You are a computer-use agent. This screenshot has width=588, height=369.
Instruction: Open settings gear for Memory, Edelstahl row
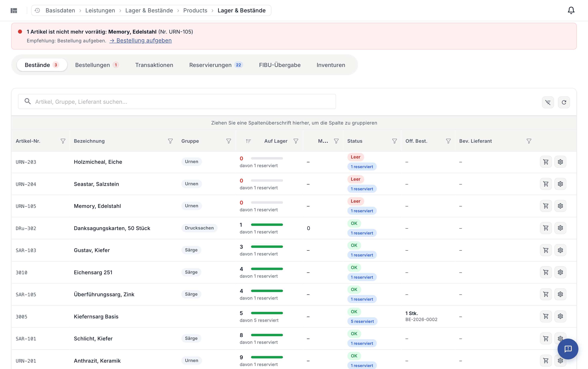560,206
